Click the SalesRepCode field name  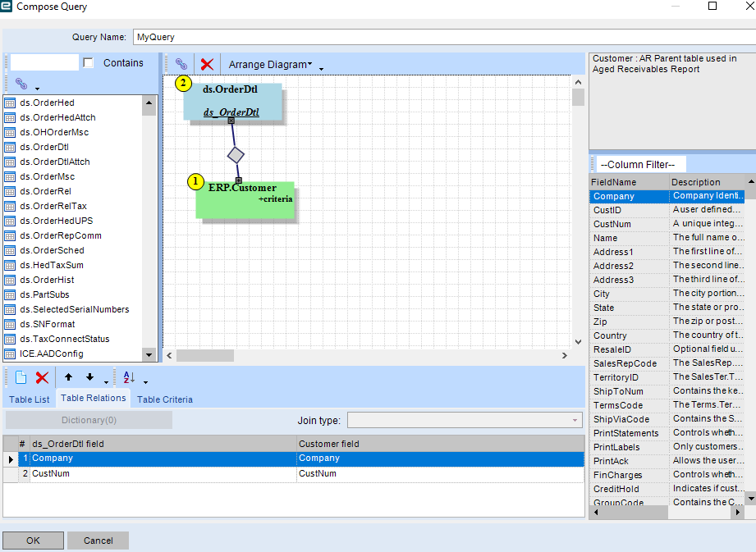coord(625,363)
